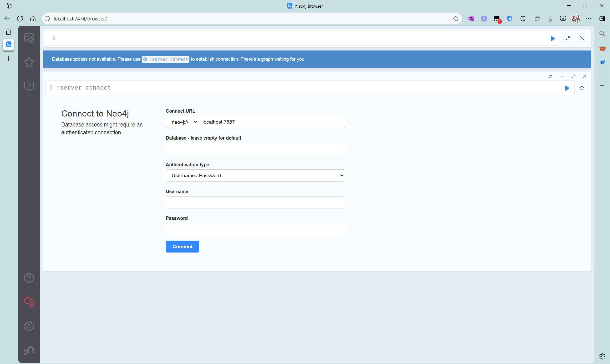Image resolution: width=610 pixels, height=364 pixels.
Task: Open the About Neo4j icon
Action: pos(29,350)
